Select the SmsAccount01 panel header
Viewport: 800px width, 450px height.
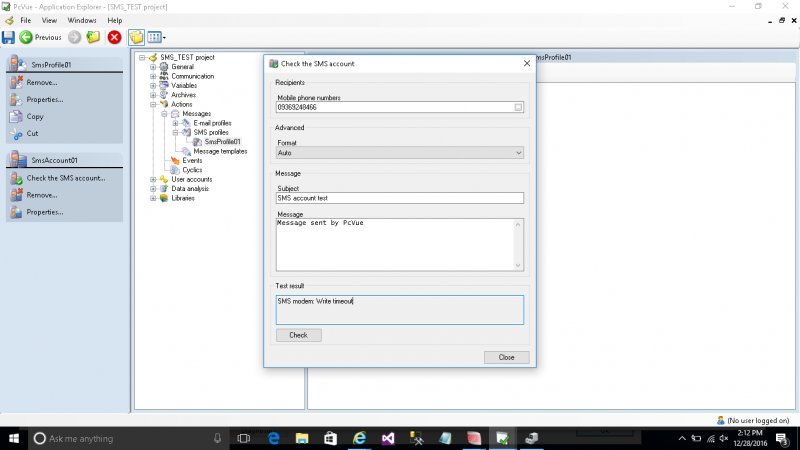pyautogui.click(x=64, y=160)
